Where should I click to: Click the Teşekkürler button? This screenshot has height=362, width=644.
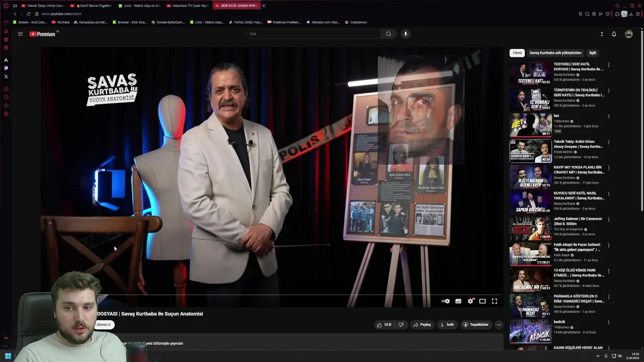(x=475, y=325)
